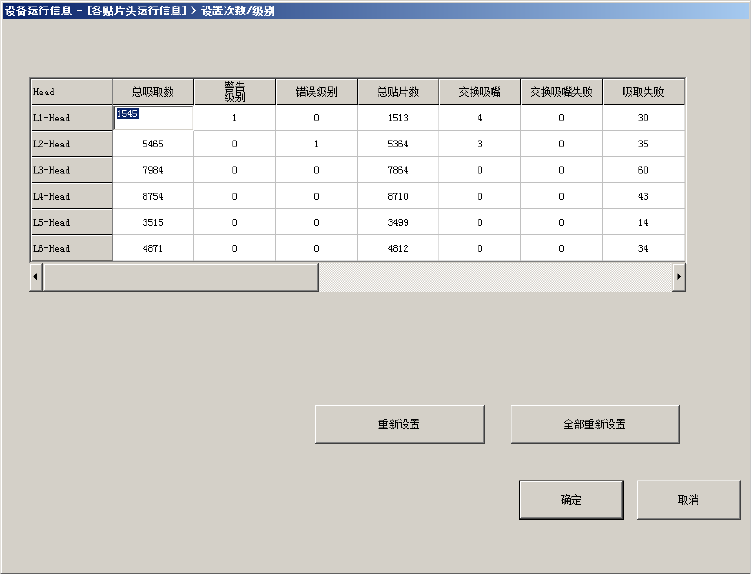751x574 pixels.
Task: Select L3-Head 交换吸嘴 cell
Action: tap(479, 170)
